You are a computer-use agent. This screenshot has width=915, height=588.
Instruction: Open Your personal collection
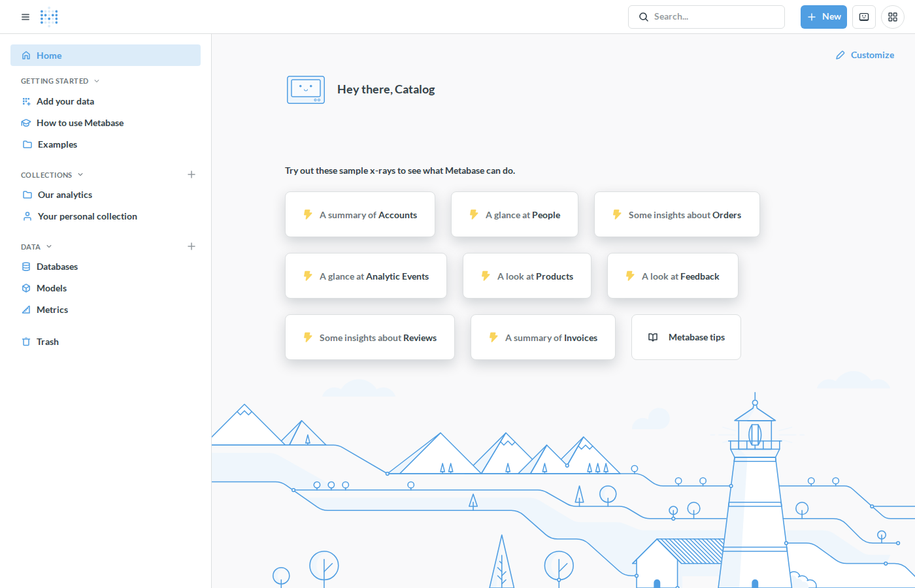point(105,216)
